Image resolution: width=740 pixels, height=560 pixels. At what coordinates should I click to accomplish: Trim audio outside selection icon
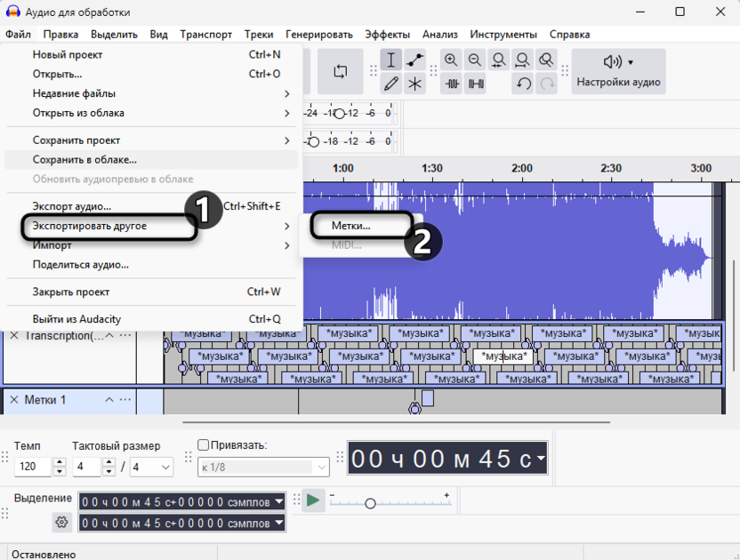tap(452, 84)
